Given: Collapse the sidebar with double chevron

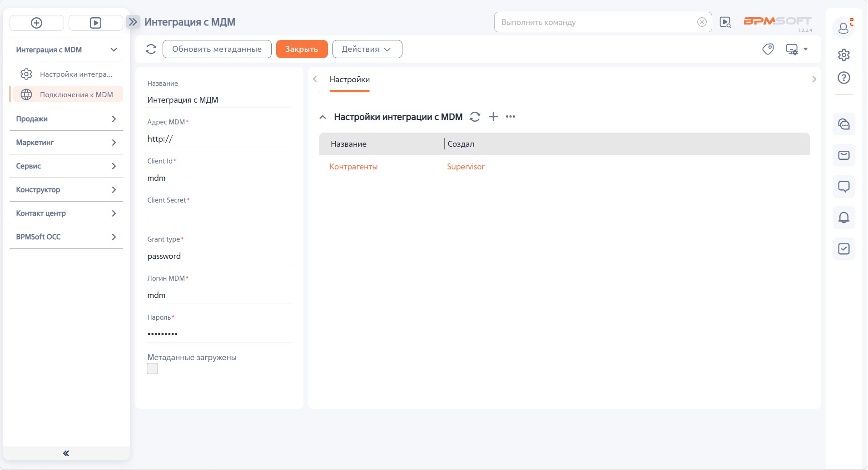Looking at the screenshot, I should [66, 453].
